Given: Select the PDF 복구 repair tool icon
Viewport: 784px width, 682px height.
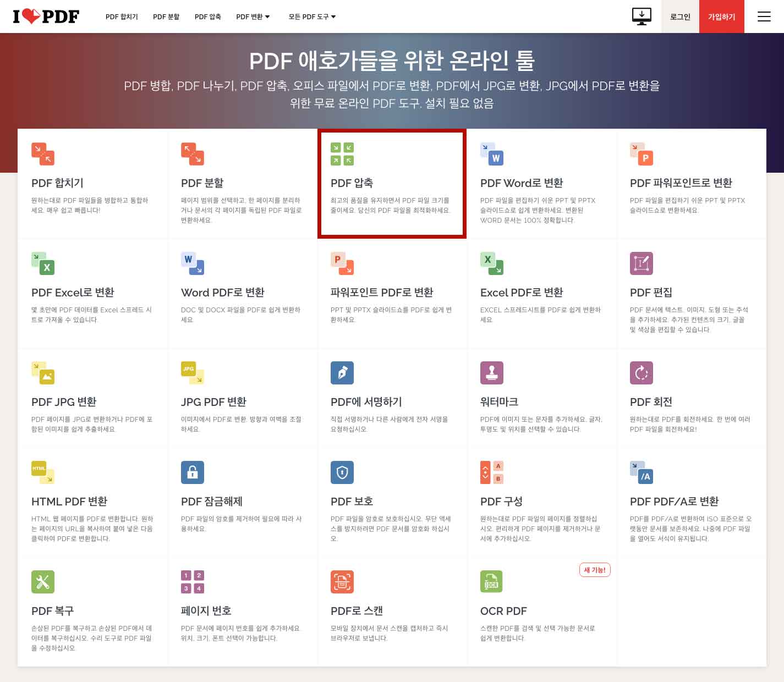Looking at the screenshot, I should (x=43, y=581).
